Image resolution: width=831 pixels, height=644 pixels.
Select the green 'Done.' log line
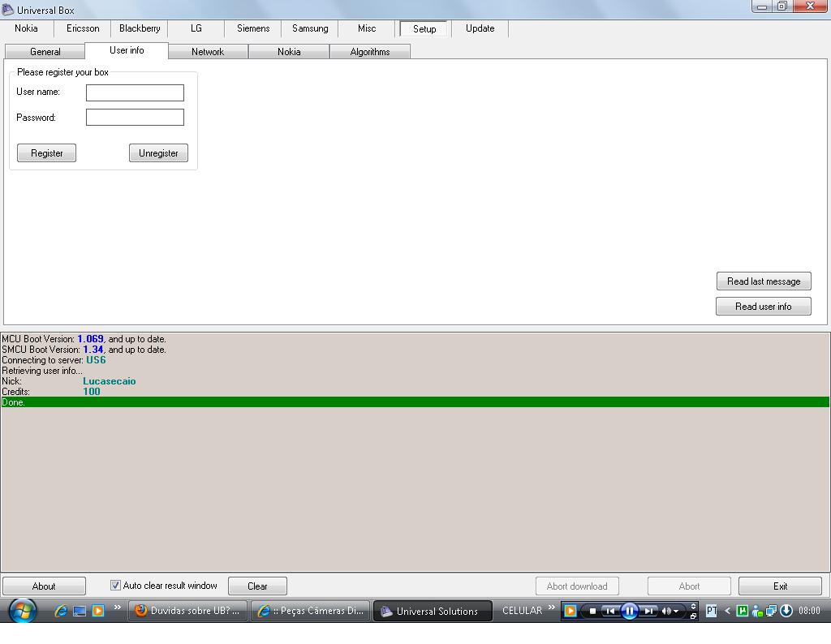coord(415,402)
